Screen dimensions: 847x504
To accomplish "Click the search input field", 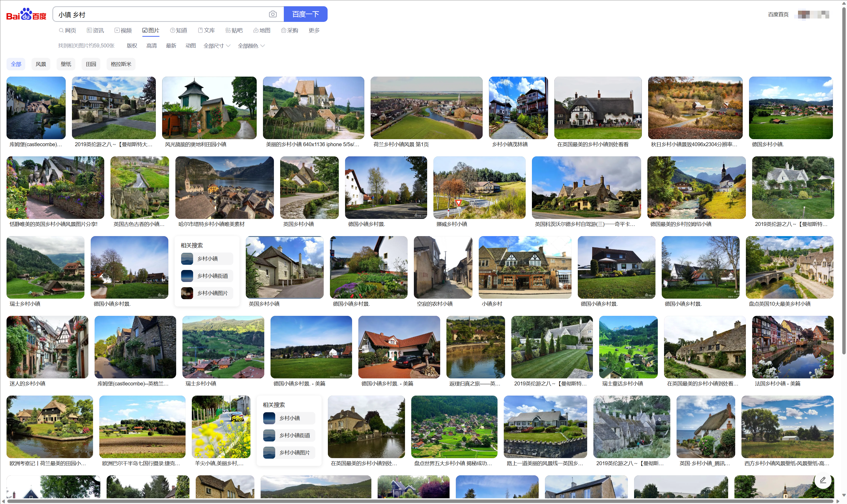I will (159, 14).
